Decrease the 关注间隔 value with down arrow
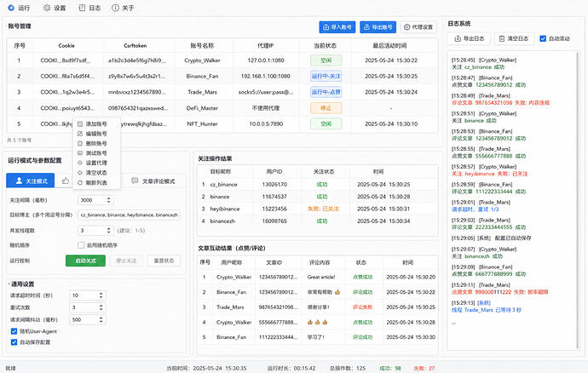 point(109,202)
